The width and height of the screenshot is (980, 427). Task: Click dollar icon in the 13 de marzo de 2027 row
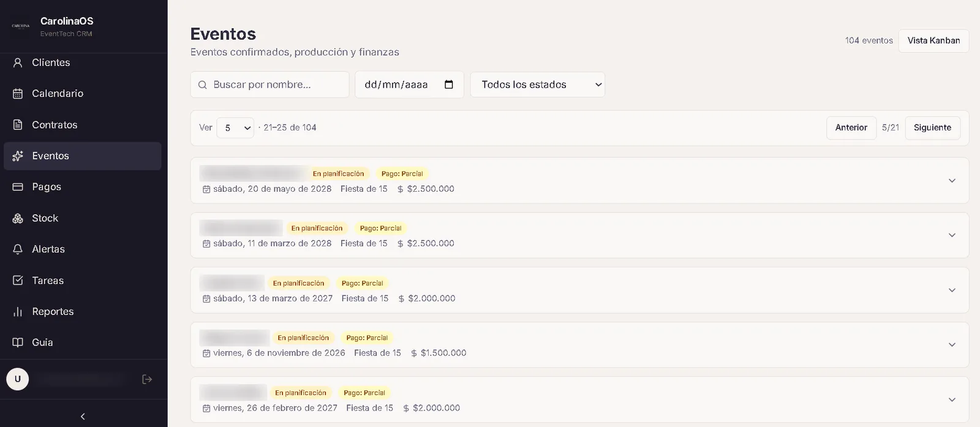[401, 299]
